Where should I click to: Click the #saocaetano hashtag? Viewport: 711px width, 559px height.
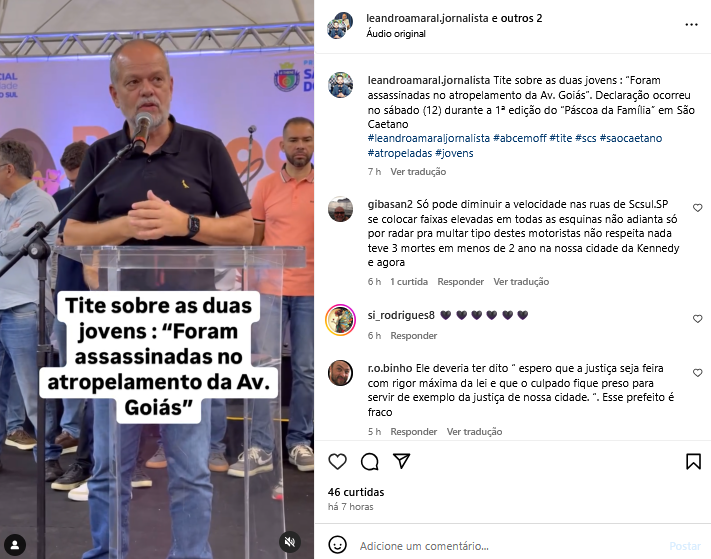(x=631, y=138)
